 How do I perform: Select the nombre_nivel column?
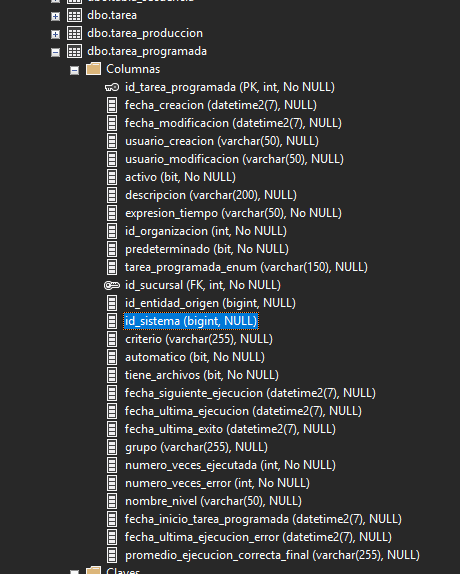tap(213, 501)
